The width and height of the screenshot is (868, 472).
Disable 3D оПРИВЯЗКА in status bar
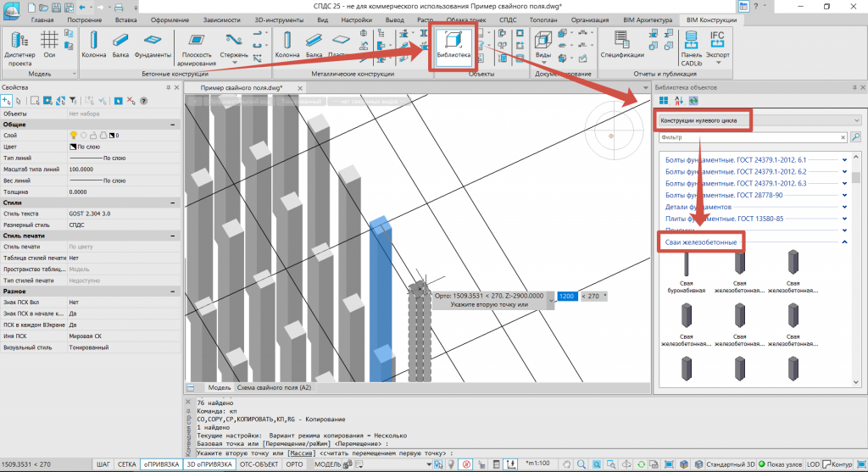[209, 464]
